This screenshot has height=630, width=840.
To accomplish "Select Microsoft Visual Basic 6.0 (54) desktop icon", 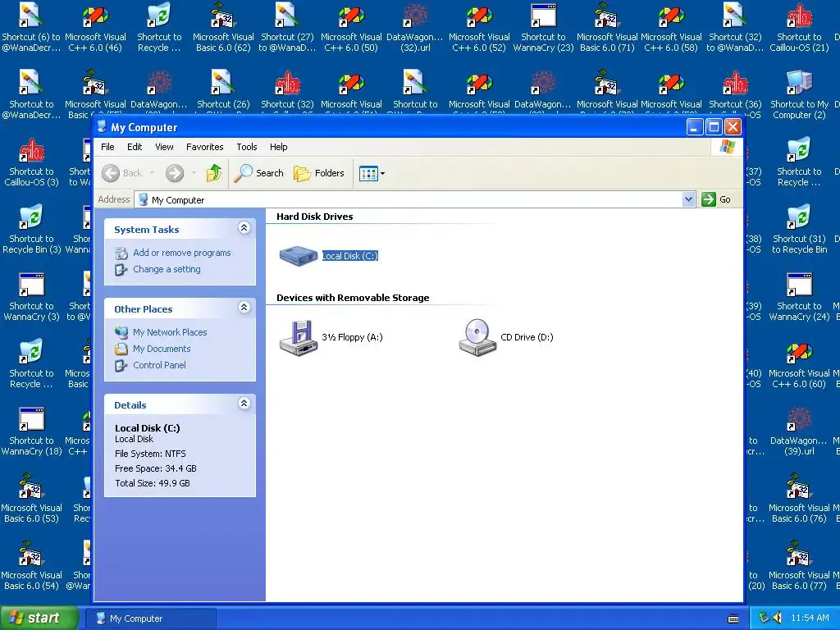I will click(31, 566).
